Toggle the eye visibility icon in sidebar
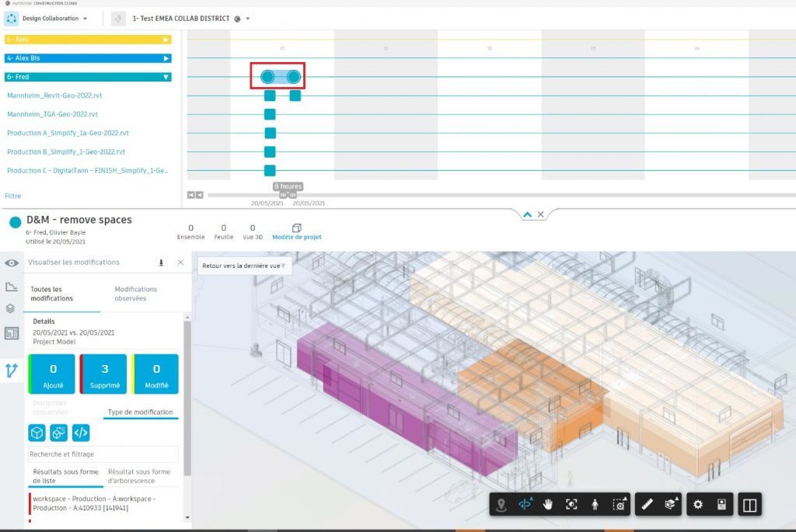796x532 pixels. pos(12,263)
